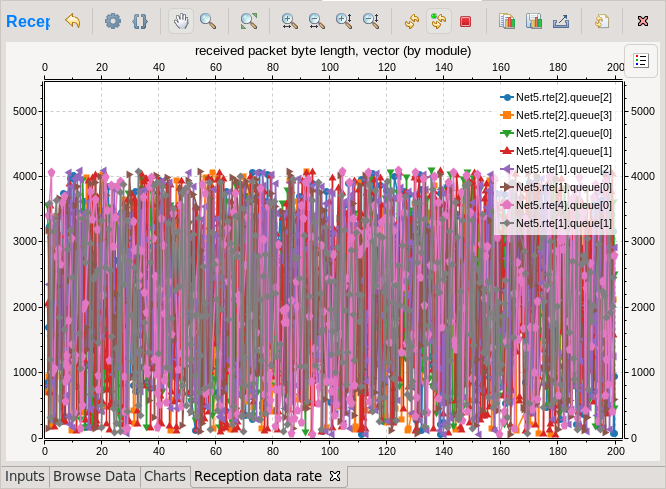Select legend entry Net5.rte[4].queue[0]
666x489 pixels.
(556, 205)
